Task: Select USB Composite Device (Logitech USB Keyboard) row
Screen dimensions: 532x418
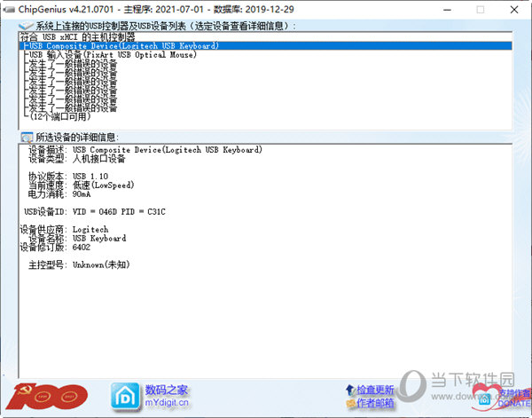Action: click(265, 46)
